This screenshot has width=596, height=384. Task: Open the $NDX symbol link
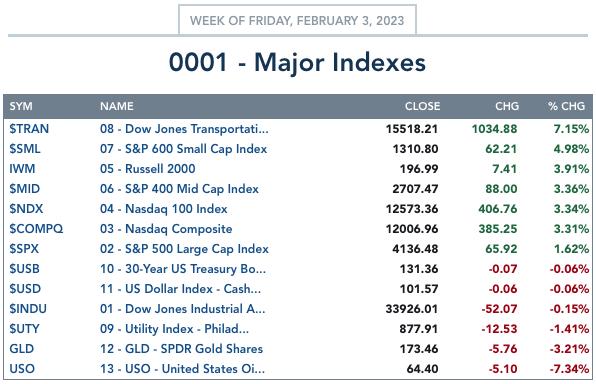click(x=26, y=209)
